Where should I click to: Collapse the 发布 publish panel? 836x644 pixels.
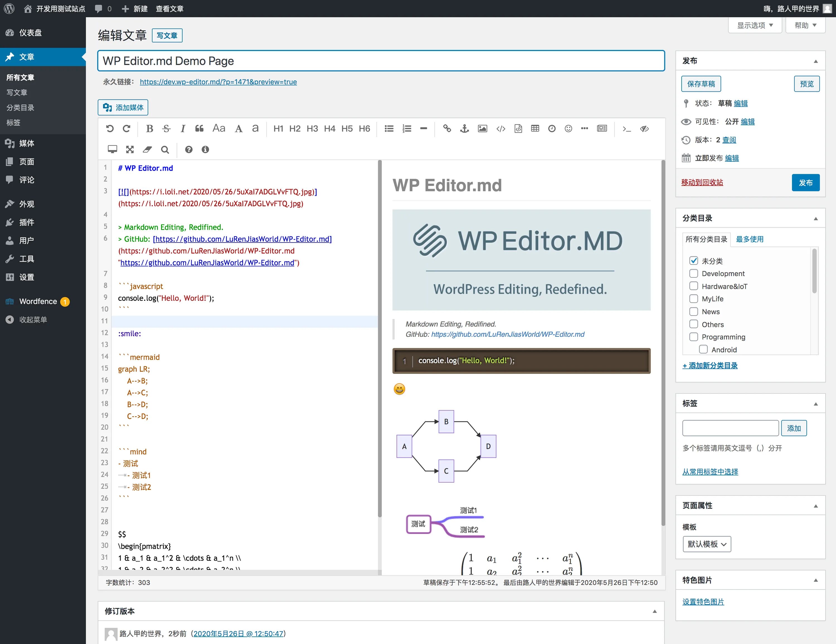pyautogui.click(x=815, y=61)
